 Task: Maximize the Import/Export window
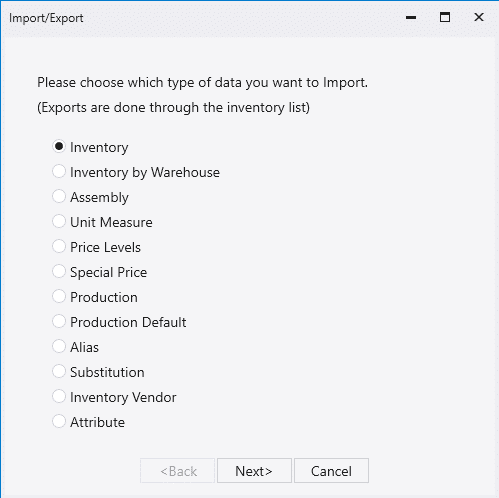(x=445, y=17)
